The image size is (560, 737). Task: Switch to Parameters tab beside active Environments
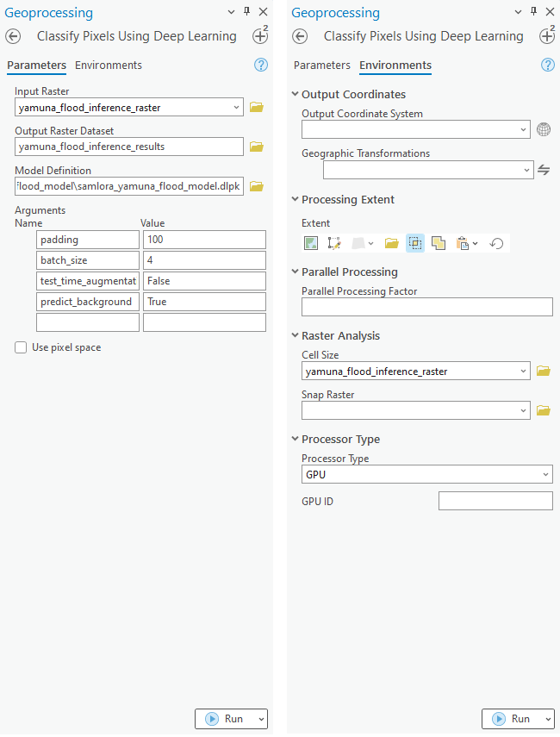pyautogui.click(x=321, y=66)
